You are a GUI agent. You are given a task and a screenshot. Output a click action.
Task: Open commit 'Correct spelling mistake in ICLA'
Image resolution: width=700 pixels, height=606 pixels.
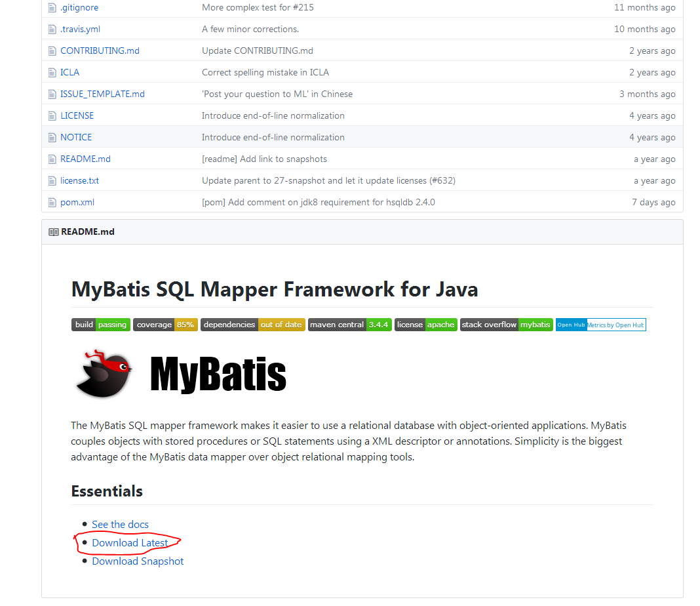(265, 72)
